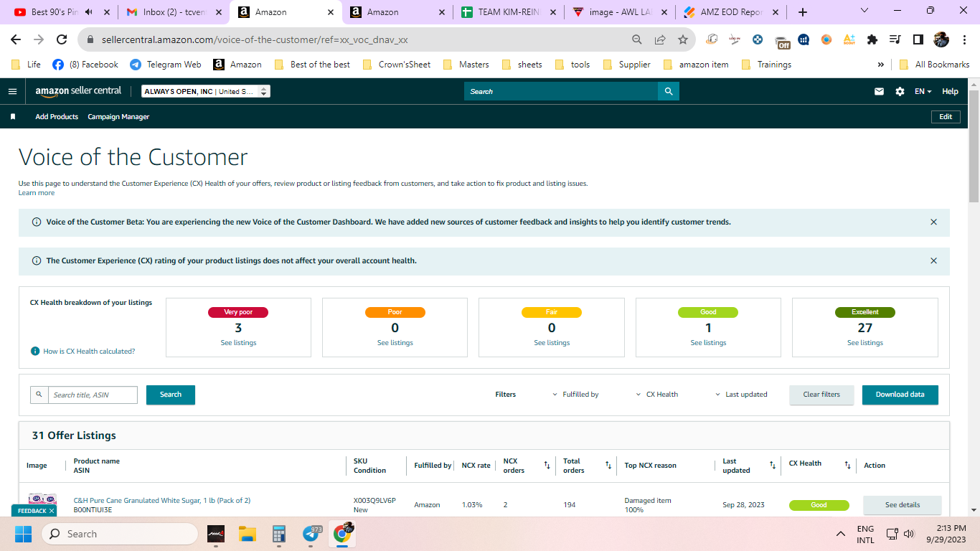The width and height of the screenshot is (980, 551).
Task: Click See details for C&H Sugar listing
Action: pyautogui.click(x=902, y=505)
